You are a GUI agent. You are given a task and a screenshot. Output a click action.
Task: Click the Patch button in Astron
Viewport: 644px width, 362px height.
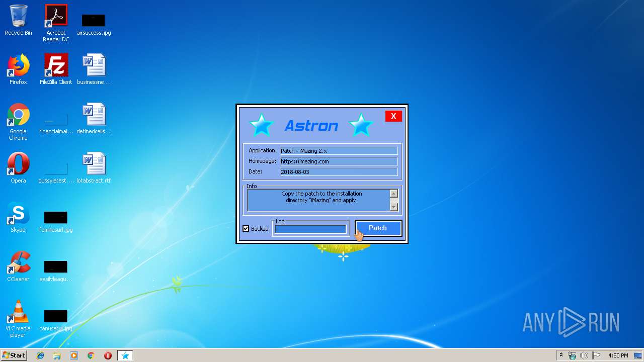coord(378,228)
